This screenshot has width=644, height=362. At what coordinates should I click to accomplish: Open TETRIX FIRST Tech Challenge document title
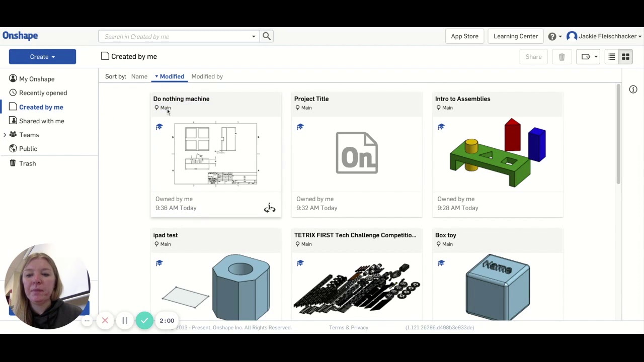click(355, 235)
